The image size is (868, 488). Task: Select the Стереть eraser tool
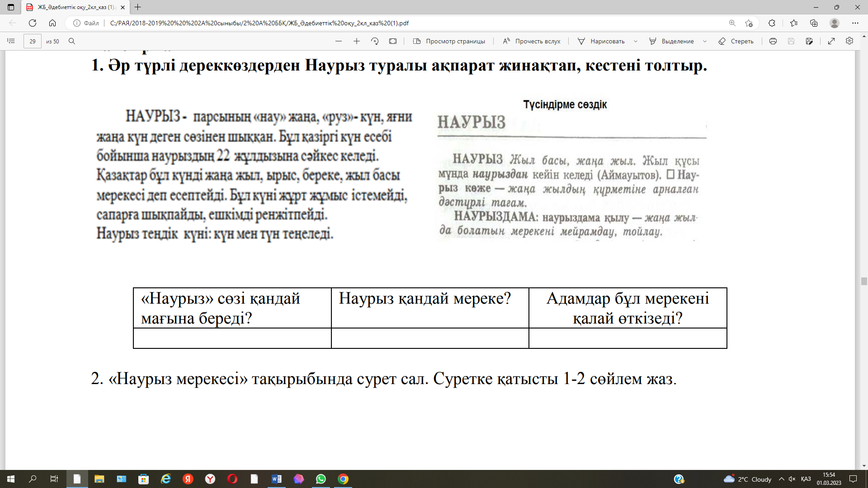(736, 41)
